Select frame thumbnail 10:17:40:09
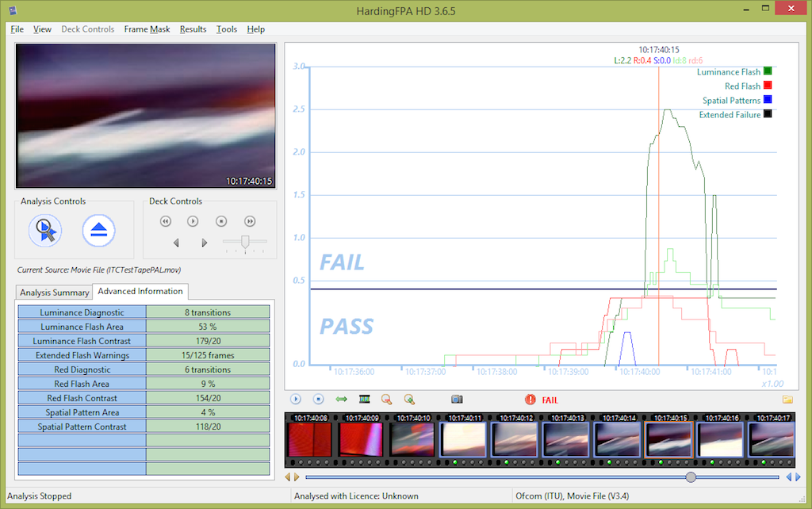Viewport: 812px width, 509px height. tap(362, 439)
